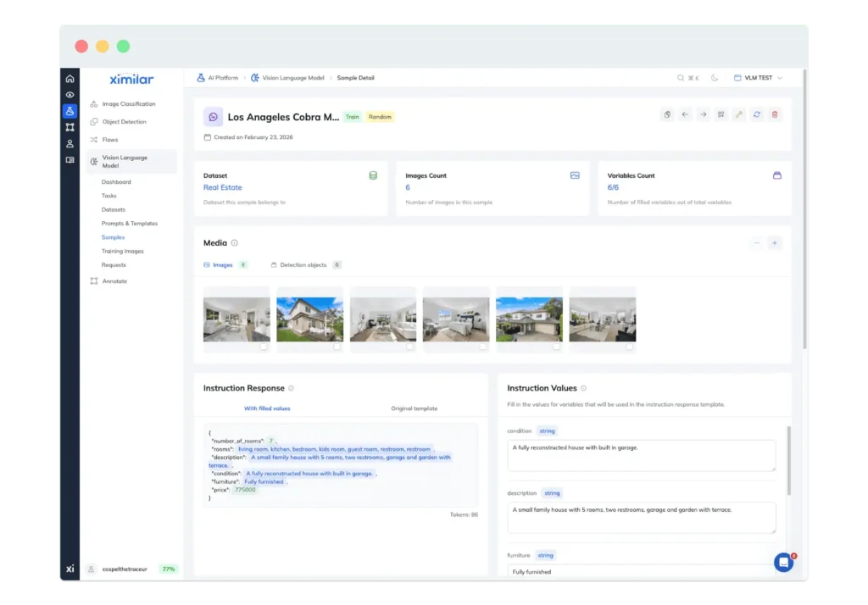Click the yellow edit pencil icon
Viewport: 868px width, 605px height.
click(x=739, y=115)
